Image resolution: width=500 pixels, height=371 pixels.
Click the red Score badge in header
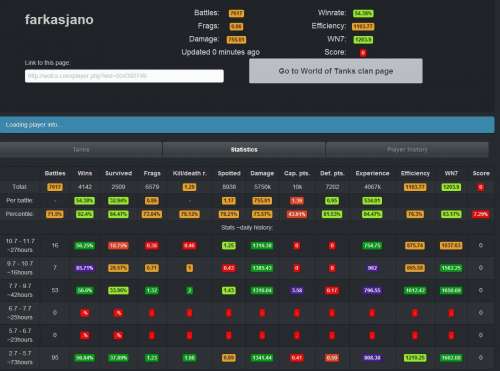tap(363, 53)
